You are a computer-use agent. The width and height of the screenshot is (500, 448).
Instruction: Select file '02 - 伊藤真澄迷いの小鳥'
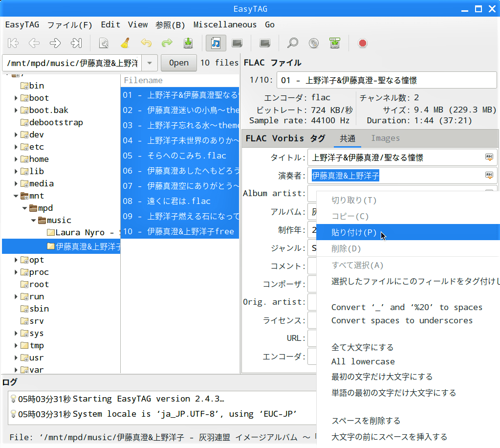180,110
